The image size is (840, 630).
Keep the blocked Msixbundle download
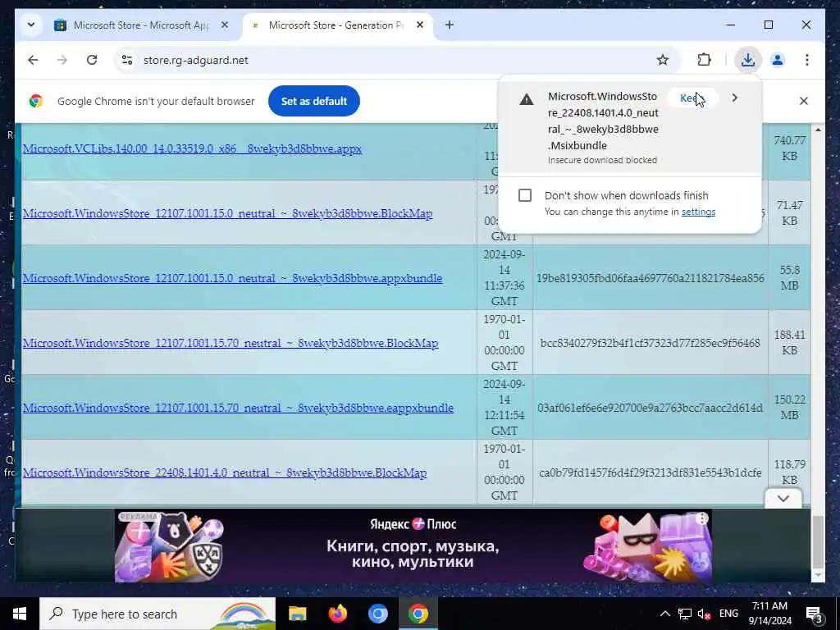tap(692, 98)
